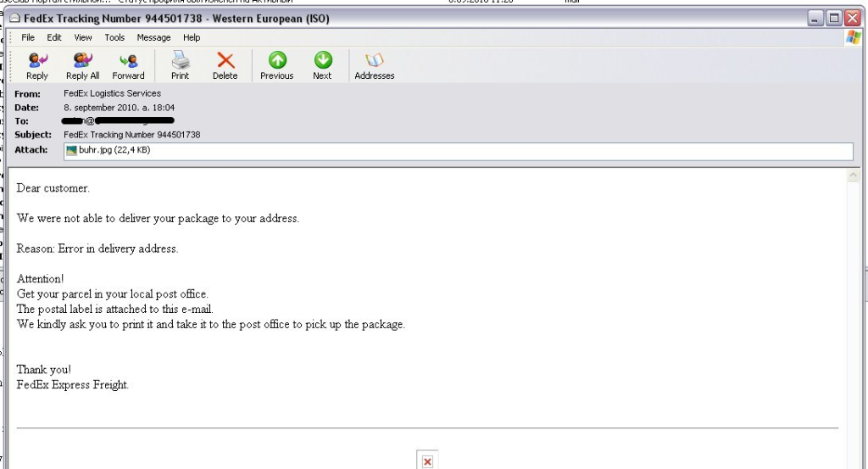The height and width of the screenshot is (469, 868).
Task: Select the buhr.jpg (22,4 KB) attachment name
Action: [x=114, y=150]
